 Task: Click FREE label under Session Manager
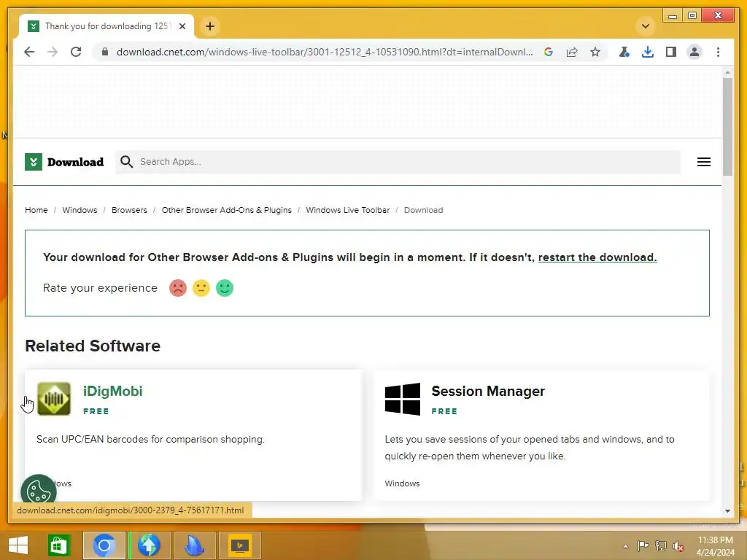pos(444,411)
